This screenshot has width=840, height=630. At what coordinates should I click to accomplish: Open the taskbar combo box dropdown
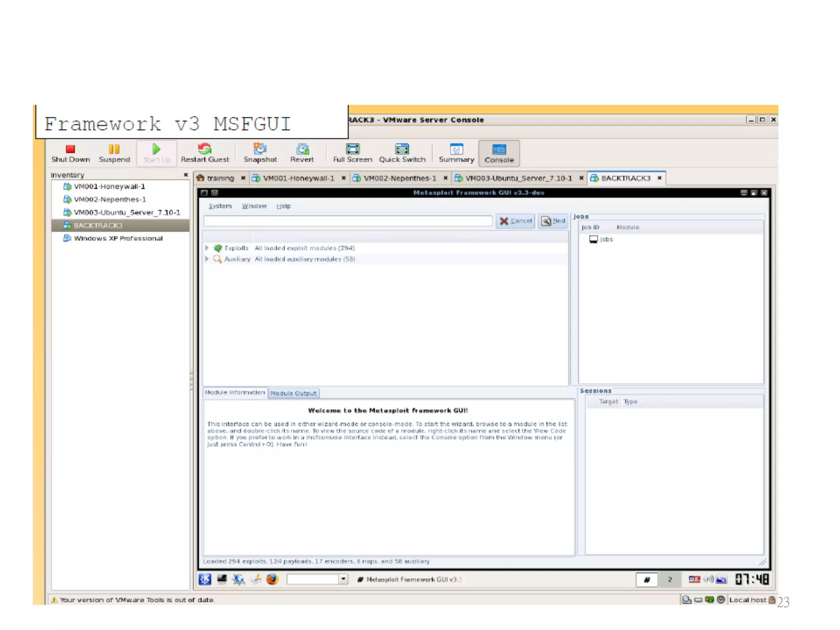tap(343, 579)
